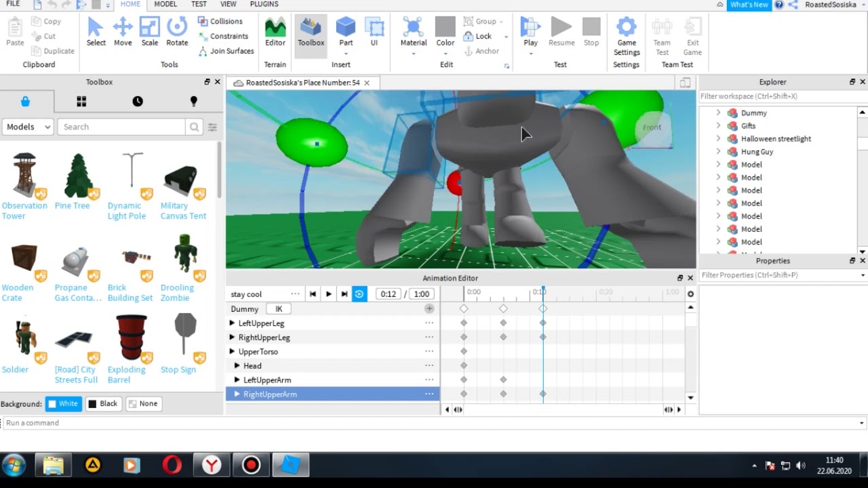Image resolution: width=868 pixels, height=488 pixels.
Task: Expand the Head animation track
Action: (237, 366)
